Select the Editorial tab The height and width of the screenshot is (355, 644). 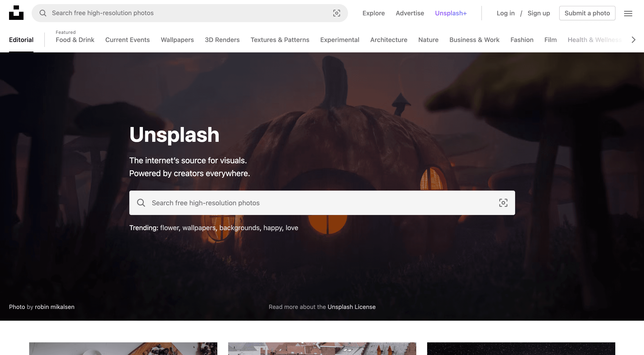pos(21,40)
